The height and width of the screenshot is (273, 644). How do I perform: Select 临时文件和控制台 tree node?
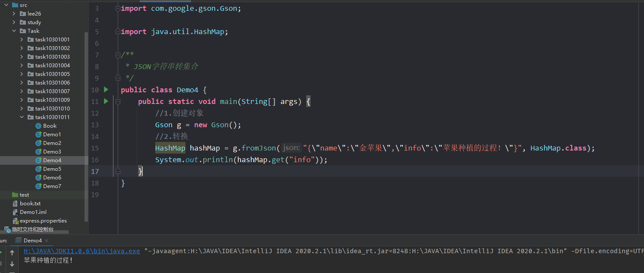(x=33, y=229)
